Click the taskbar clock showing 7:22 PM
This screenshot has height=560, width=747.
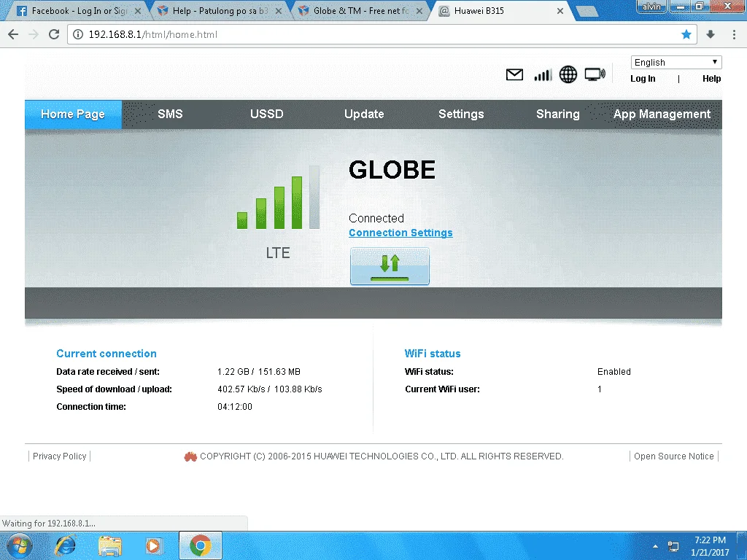click(710, 546)
